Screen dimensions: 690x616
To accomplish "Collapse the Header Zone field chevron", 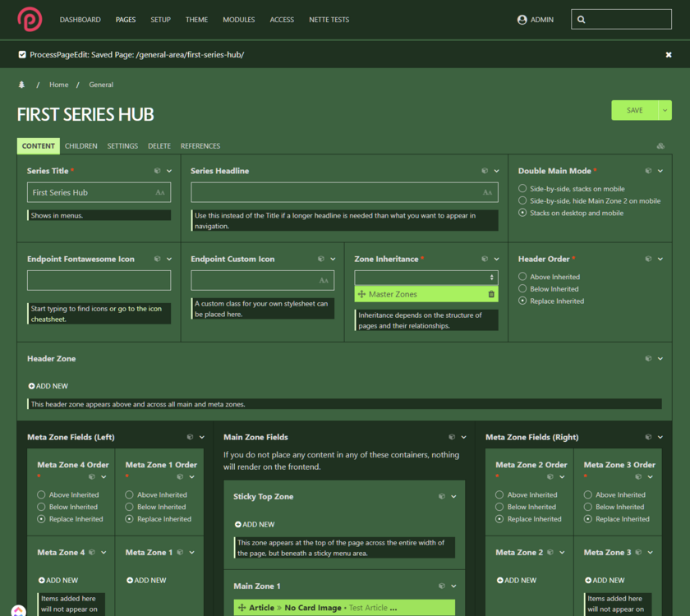I will pos(661,359).
